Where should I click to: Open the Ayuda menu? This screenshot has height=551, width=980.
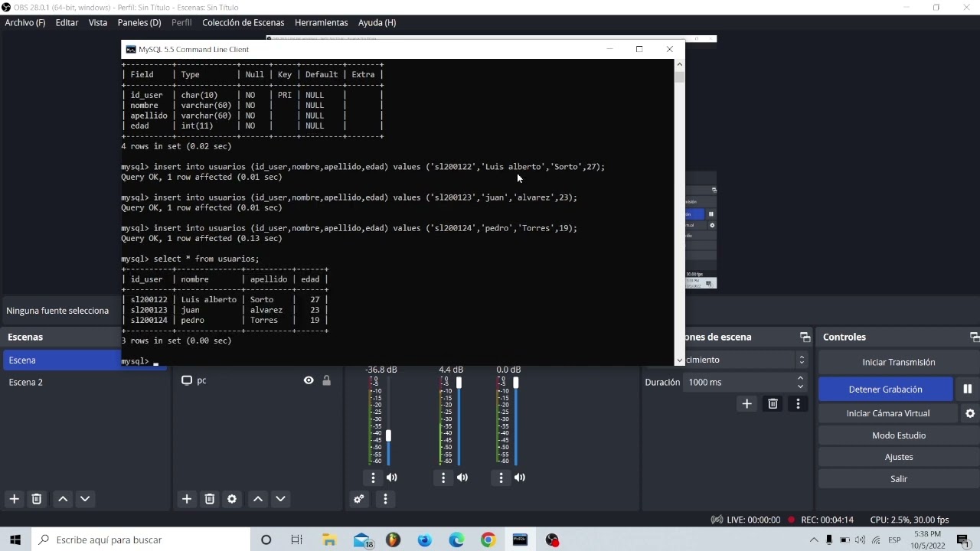tap(377, 22)
